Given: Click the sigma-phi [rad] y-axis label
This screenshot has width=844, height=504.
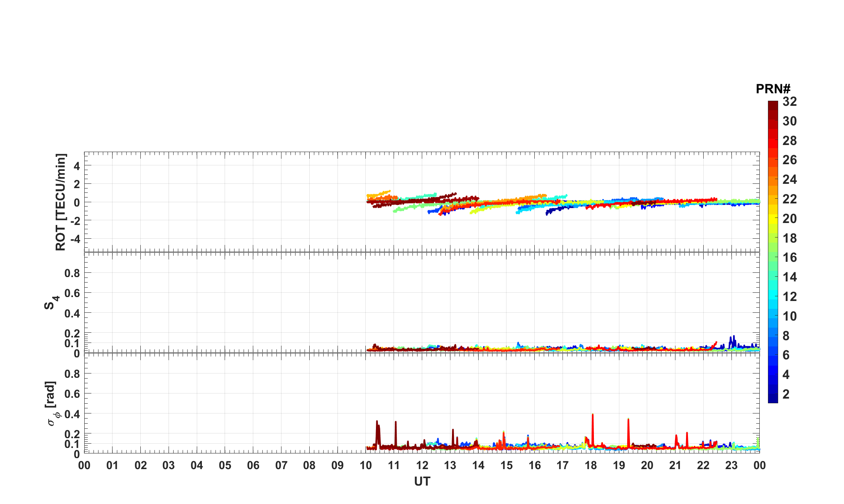Looking at the screenshot, I should [52, 403].
